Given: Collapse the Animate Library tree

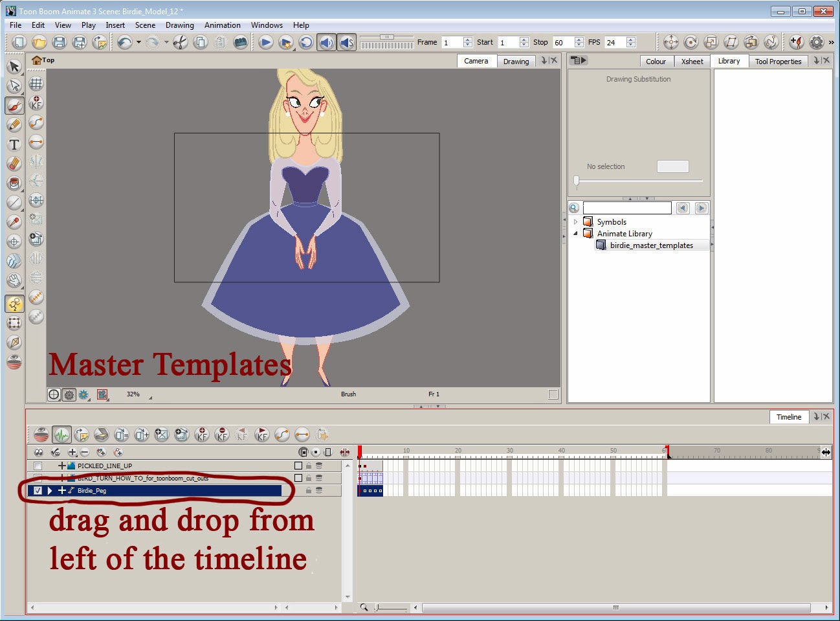Looking at the screenshot, I should tap(576, 233).
